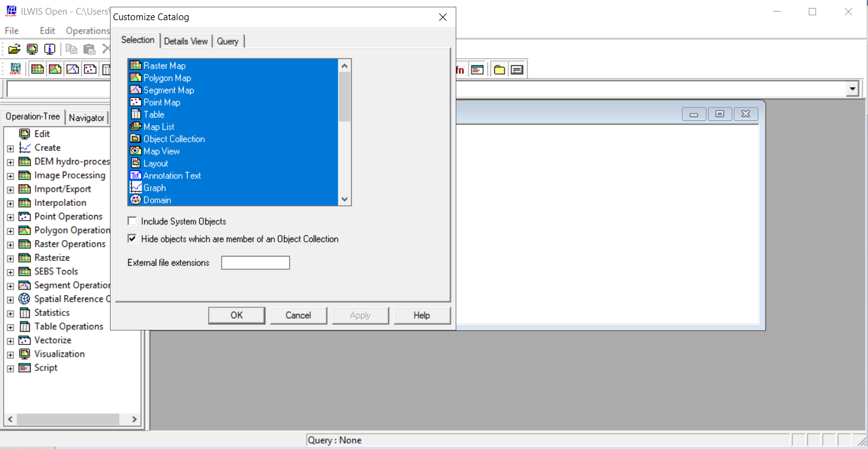Click object list scroll down arrow
This screenshot has height=449, width=868.
pyautogui.click(x=345, y=199)
